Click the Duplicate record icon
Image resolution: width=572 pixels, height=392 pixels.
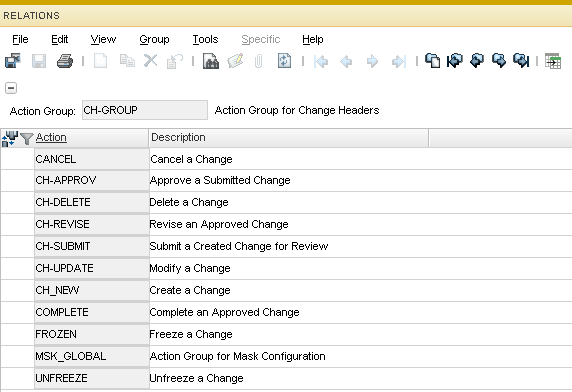(127, 61)
